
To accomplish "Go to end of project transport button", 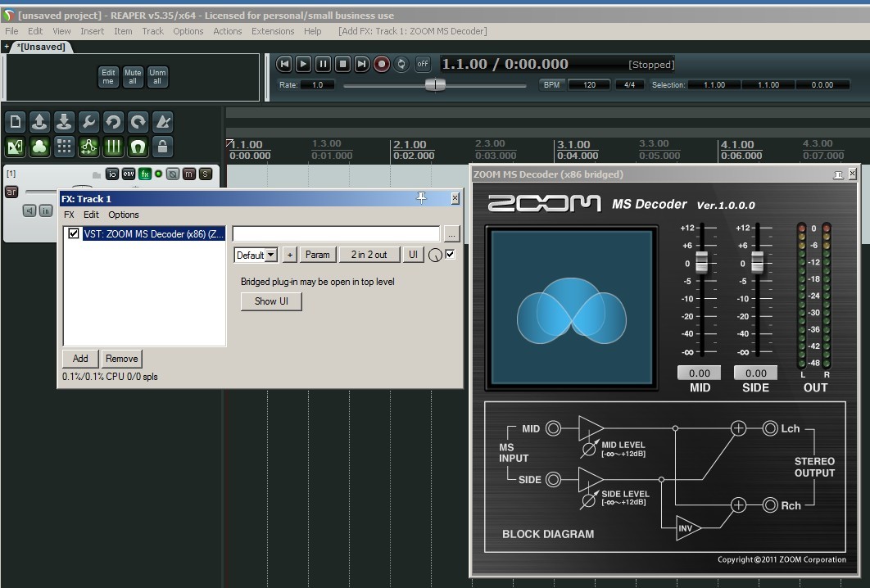I will point(362,65).
